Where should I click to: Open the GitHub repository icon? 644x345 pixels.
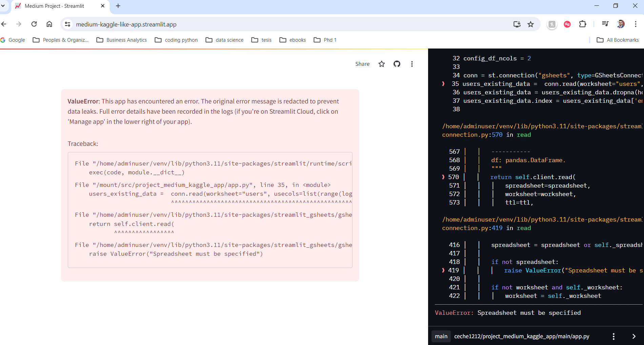click(x=397, y=64)
